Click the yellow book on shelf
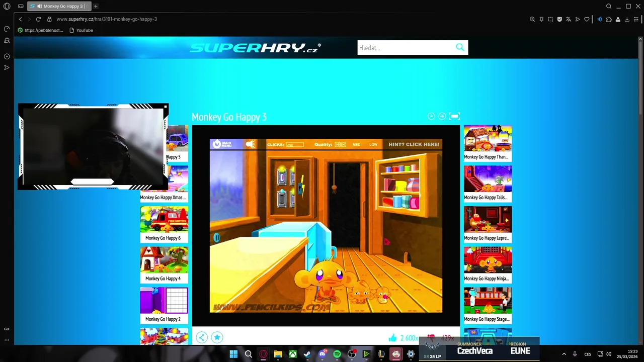This screenshot has width=644, height=362. [x=401, y=187]
